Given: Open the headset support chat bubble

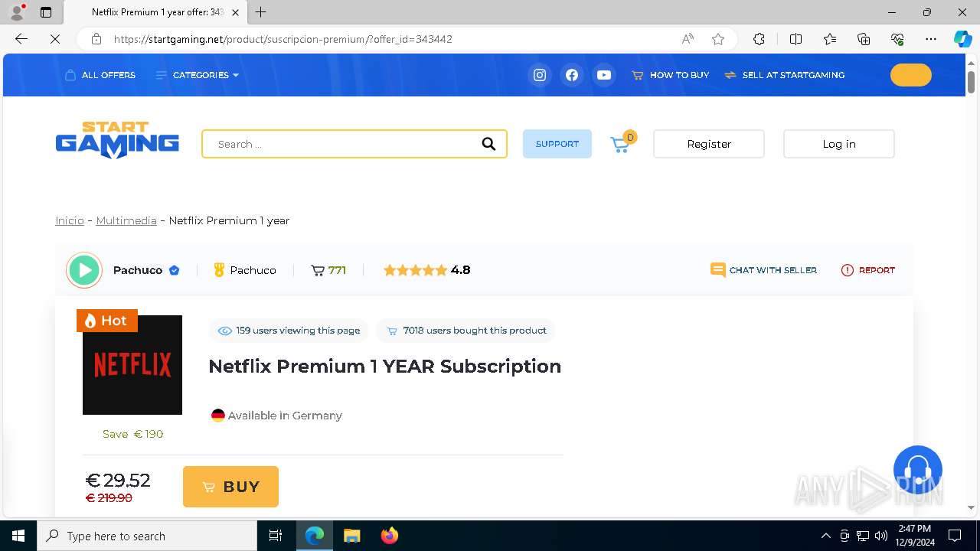Looking at the screenshot, I should coord(918,470).
